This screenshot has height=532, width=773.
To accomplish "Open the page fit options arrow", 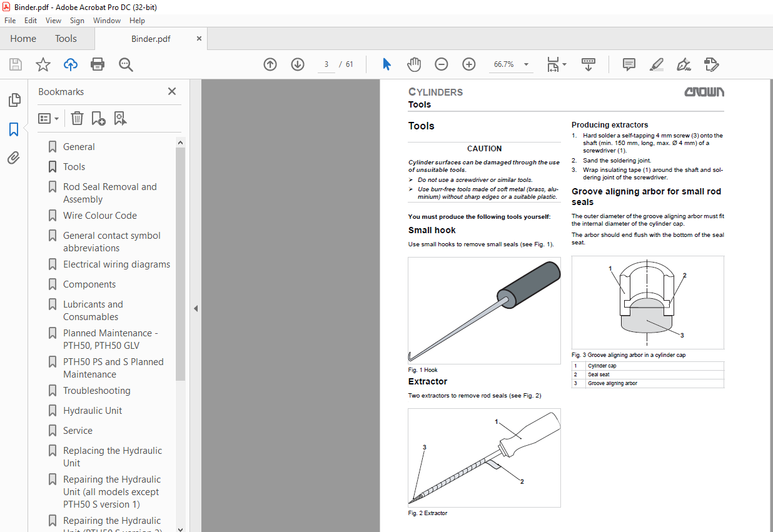I will pyautogui.click(x=564, y=64).
